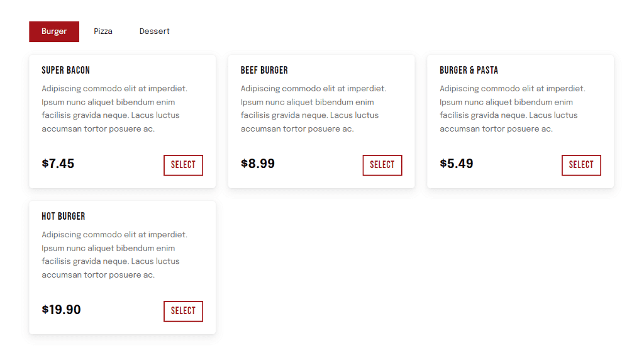Click the Beef Burger description paragraph
Screen dimensions: 644x350
click(x=313, y=109)
